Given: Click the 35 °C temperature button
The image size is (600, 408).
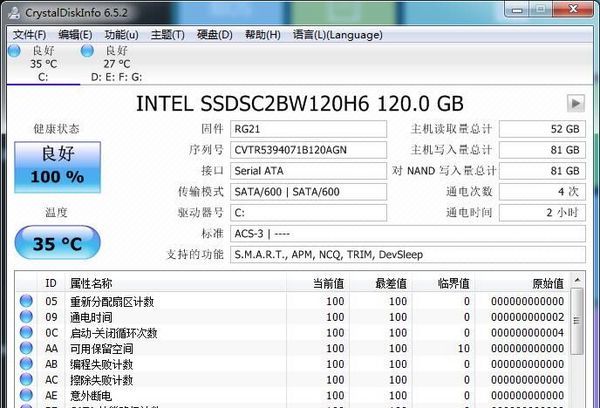Looking at the screenshot, I should tap(57, 243).
